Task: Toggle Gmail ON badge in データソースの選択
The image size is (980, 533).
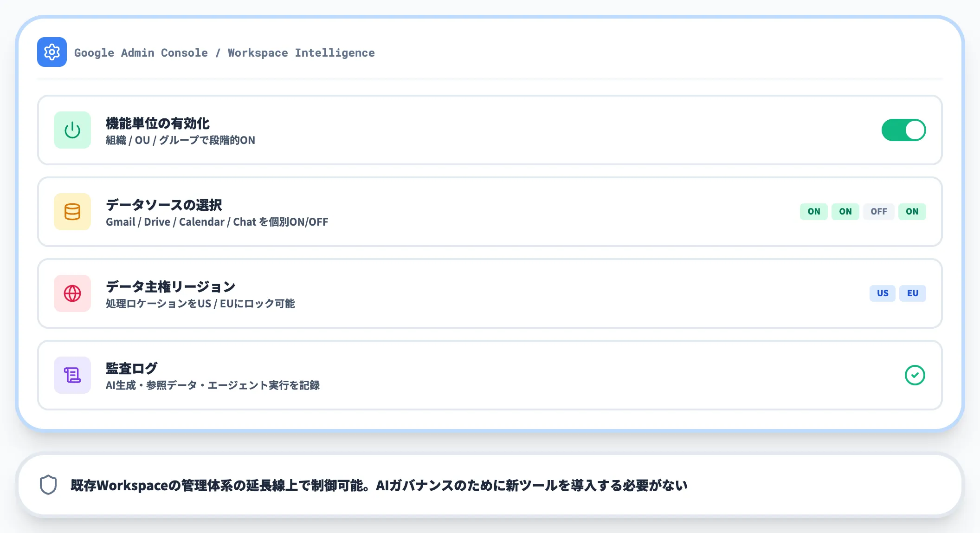Action: click(813, 211)
